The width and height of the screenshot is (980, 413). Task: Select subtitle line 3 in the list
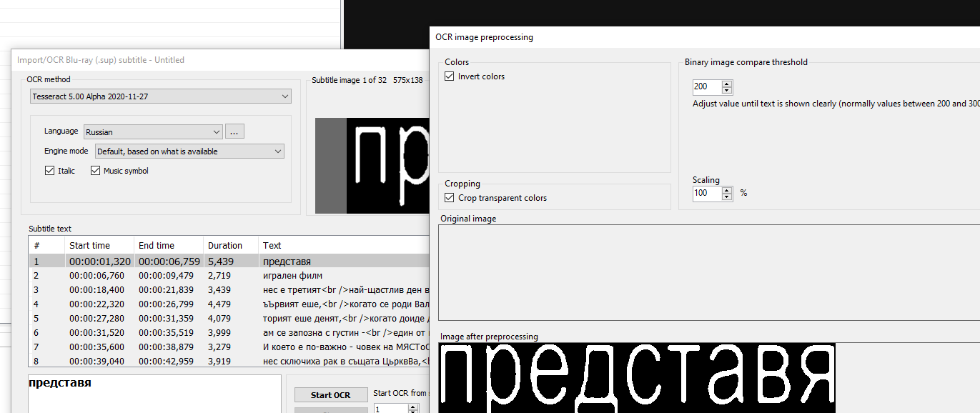[x=179, y=289]
